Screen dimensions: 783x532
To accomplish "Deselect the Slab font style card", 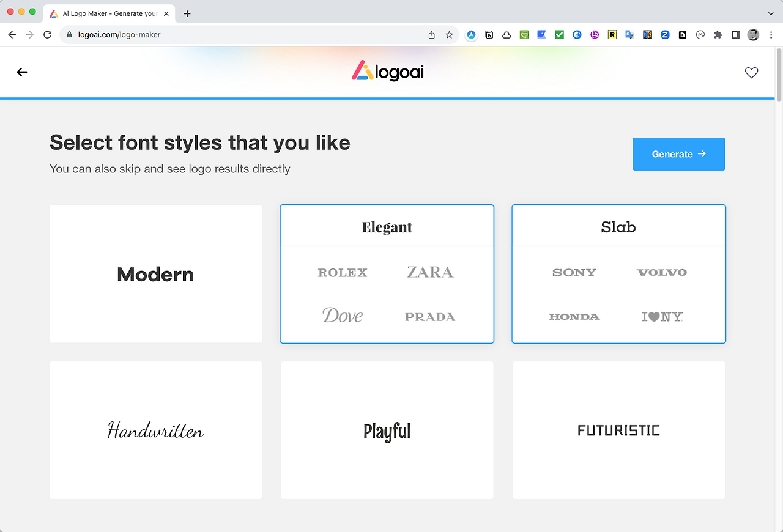I will pyautogui.click(x=618, y=274).
